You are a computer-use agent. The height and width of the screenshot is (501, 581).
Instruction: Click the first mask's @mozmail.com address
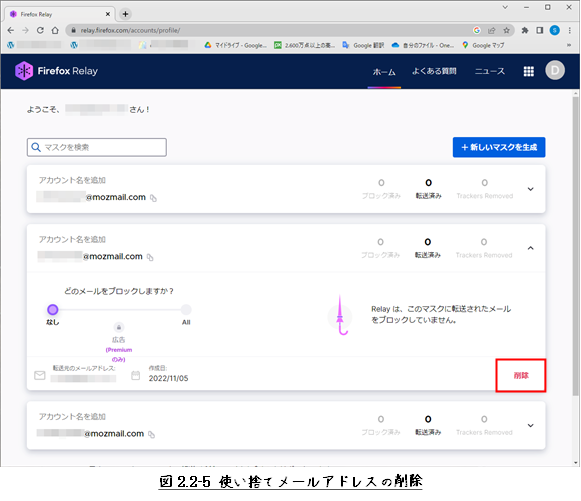[x=116, y=197]
